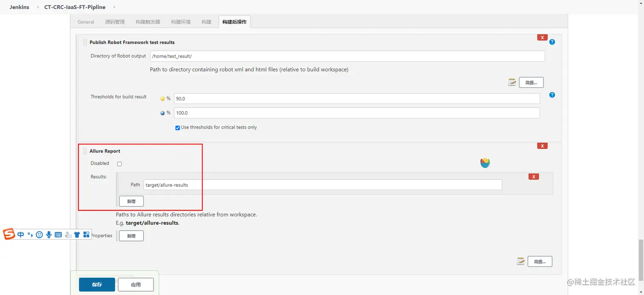Open help for Robot Framework results
644x295 pixels.
[552, 42]
